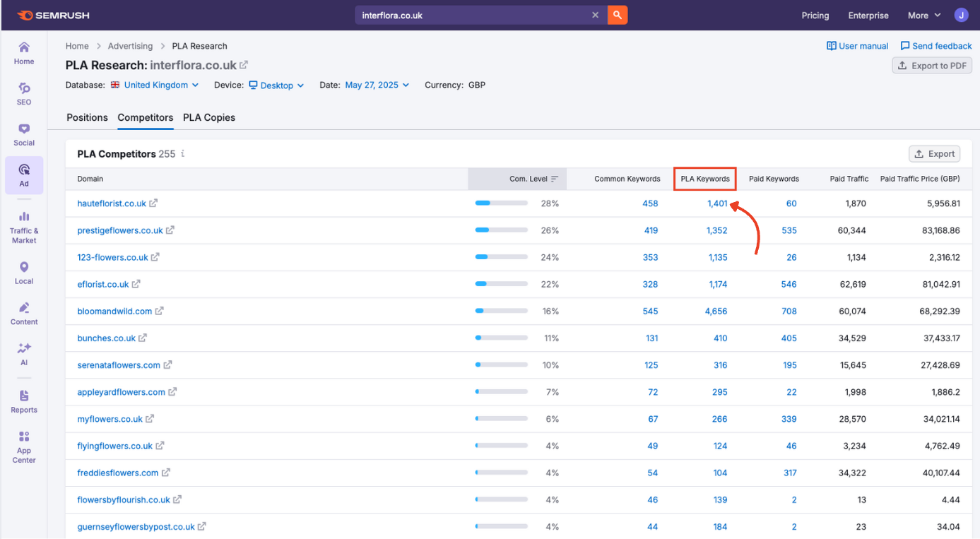Switch to the PLA Copies tab

(209, 117)
